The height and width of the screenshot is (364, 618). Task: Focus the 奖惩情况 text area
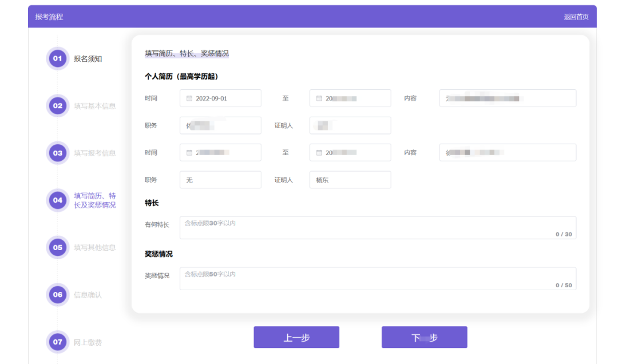[x=378, y=278]
